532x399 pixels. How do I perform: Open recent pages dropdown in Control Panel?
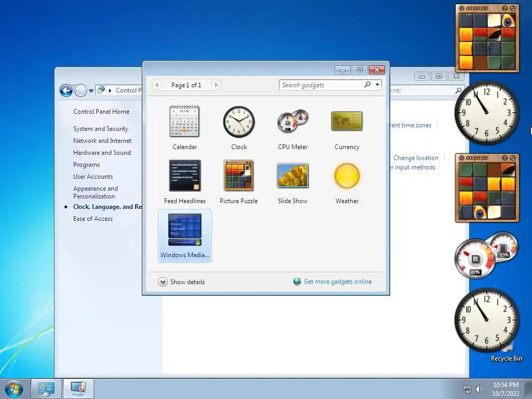click(x=91, y=91)
